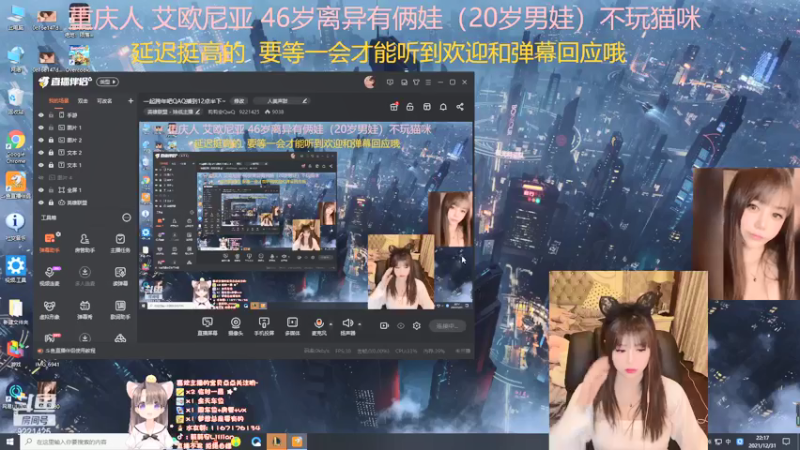800x450 pixels.
Task: Open the Windows Start menu
Action: [x=10, y=441]
